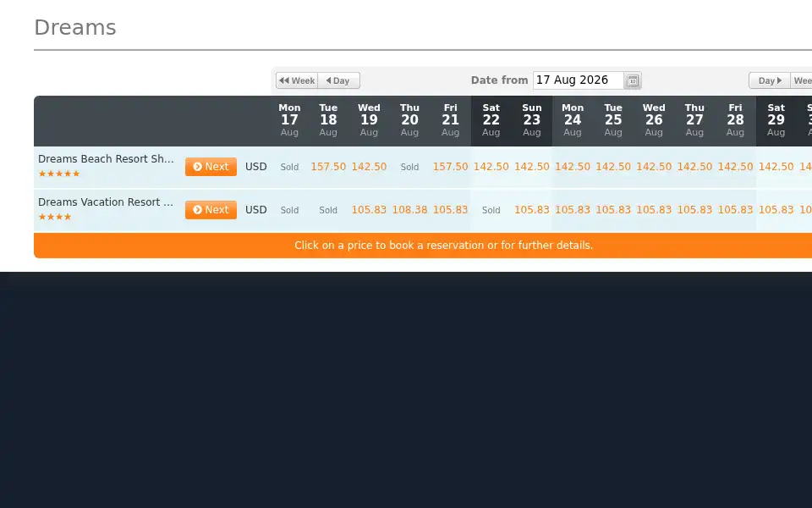The width and height of the screenshot is (812, 508).
Task: Select Vacation Resort 105.83 price on Thu 27
Action: [694, 209]
